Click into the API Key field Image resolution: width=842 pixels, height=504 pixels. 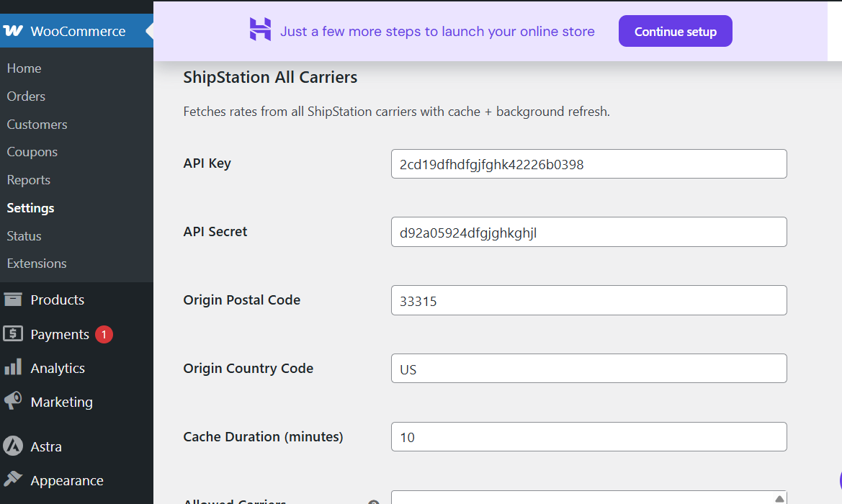pos(588,164)
